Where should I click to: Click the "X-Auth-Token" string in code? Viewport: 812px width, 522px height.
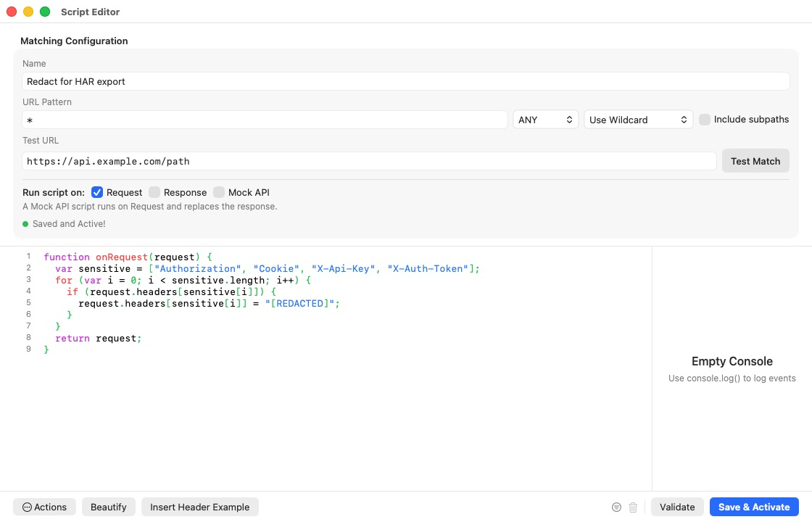428,269
